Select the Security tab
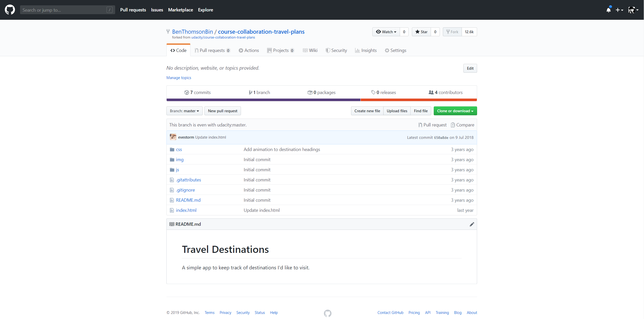 (x=337, y=50)
